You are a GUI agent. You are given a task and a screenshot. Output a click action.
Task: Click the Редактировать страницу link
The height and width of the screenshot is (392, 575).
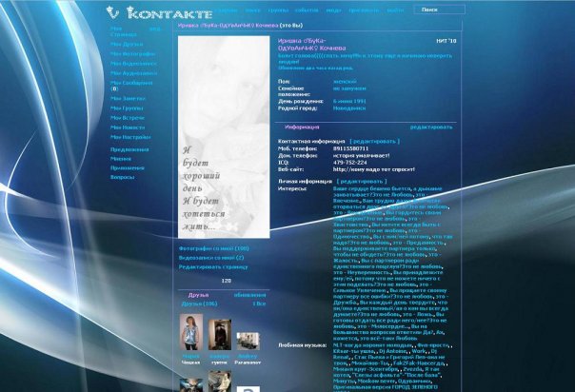(x=213, y=267)
